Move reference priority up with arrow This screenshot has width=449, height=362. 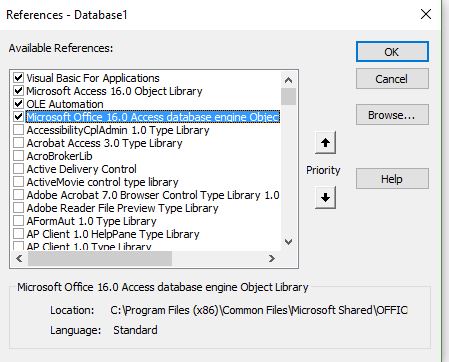coord(325,143)
